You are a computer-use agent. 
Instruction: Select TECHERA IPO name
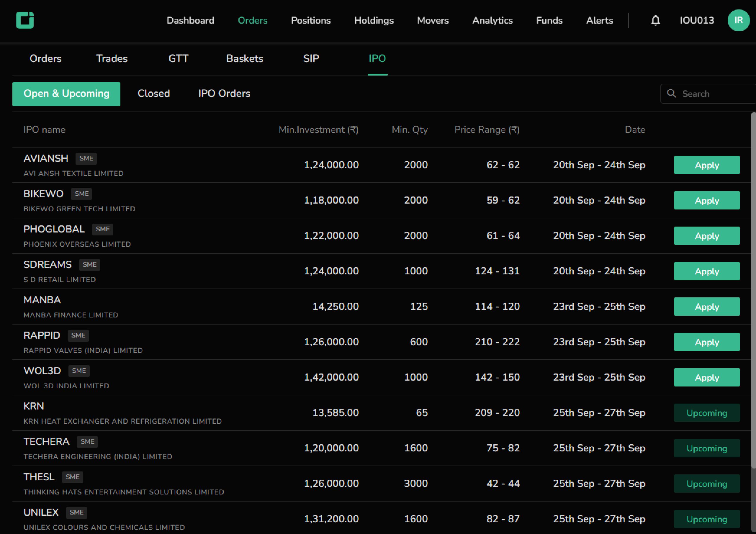click(46, 441)
